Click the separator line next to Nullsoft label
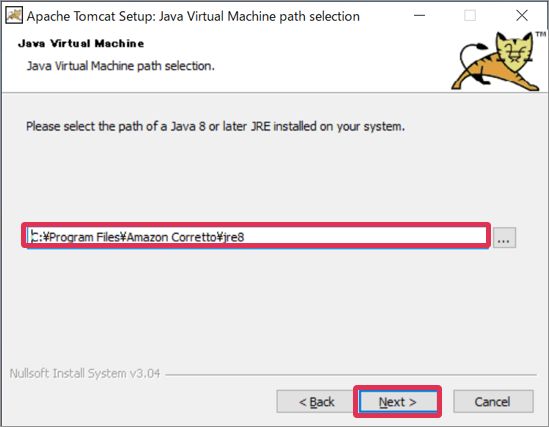The width and height of the screenshot is (549, 427). point(351,375)
